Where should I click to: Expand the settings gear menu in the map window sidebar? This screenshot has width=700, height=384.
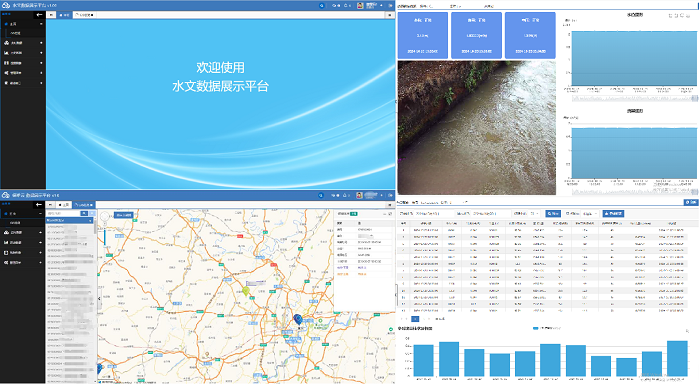22,263
